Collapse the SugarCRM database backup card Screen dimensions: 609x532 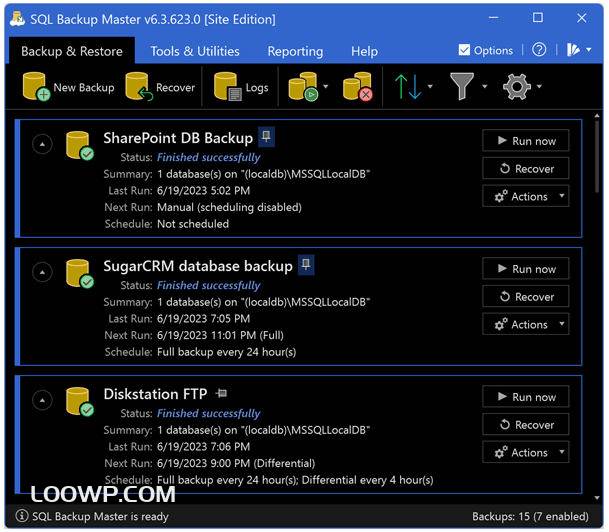point(42,272)
